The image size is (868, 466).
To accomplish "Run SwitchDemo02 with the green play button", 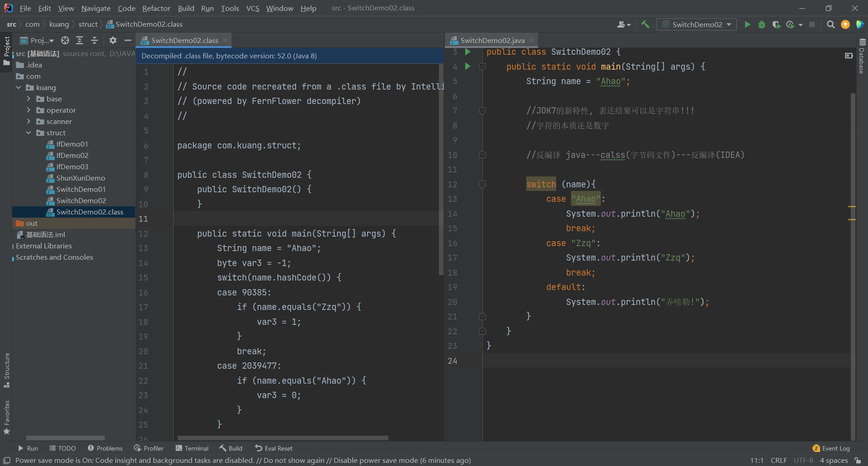I will click(747, 24).
